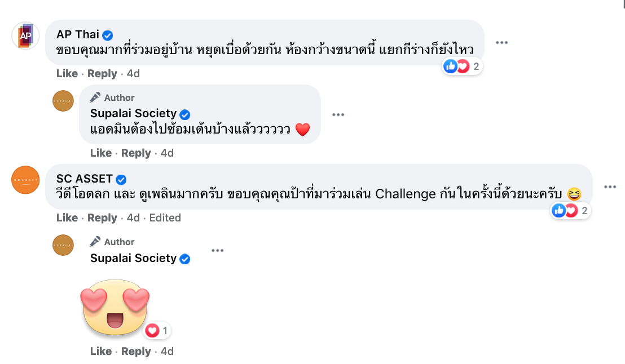
Task: Open three-dot menu on Supalai's first reply
Action: (338, 114)
